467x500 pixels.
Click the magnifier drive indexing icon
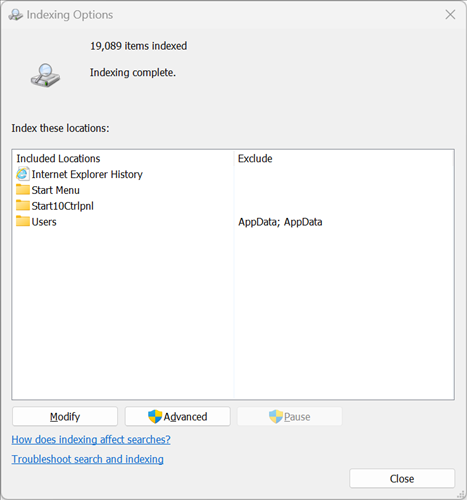coord(45,76)
